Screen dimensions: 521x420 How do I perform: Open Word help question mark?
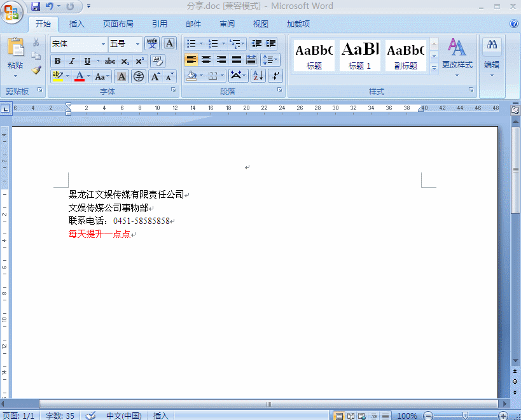(514, 24)
